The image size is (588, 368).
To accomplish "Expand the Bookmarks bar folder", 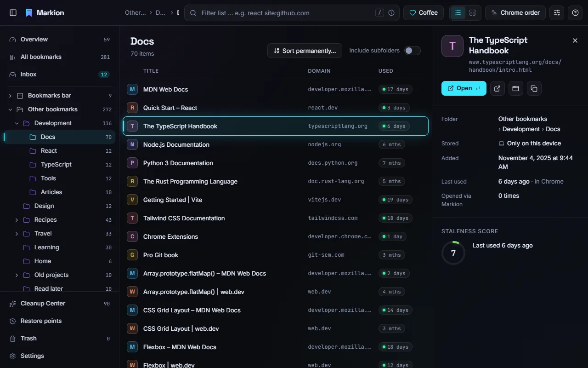I will tap(10, 96).
